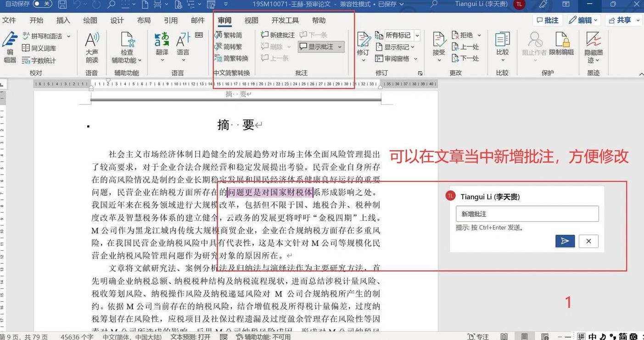This screenshot has width=644, height=340.
Task: Click the TL account avatar in title bar
Action: 519,4
